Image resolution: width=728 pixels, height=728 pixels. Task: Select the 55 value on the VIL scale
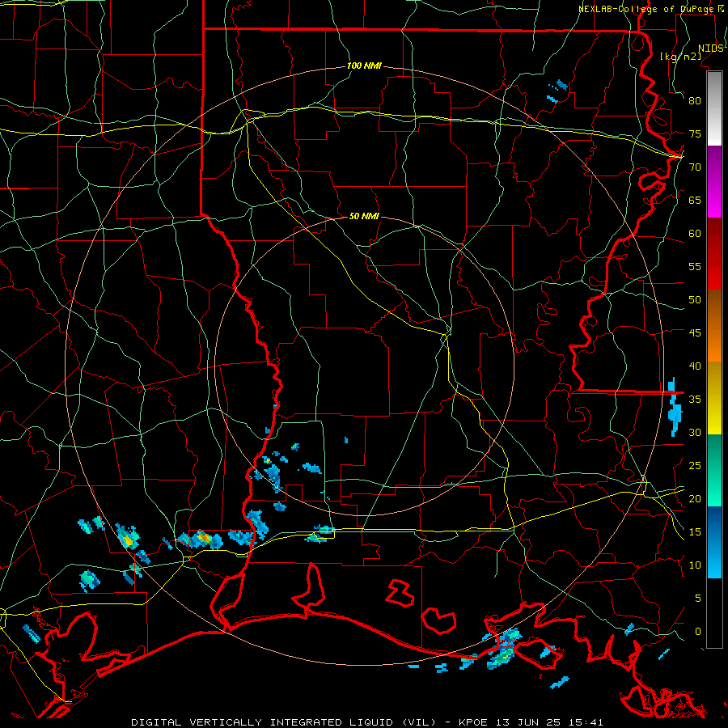pos(695,267)
